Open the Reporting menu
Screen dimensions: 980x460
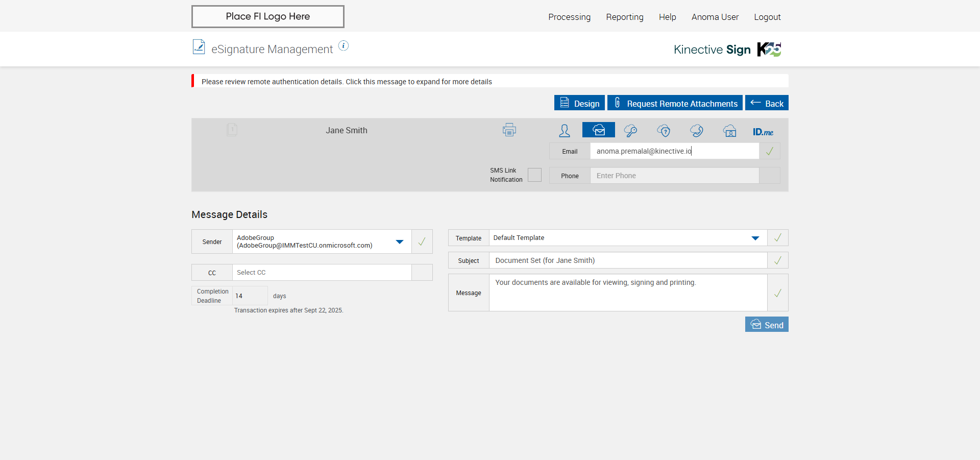tap(624, 17)
